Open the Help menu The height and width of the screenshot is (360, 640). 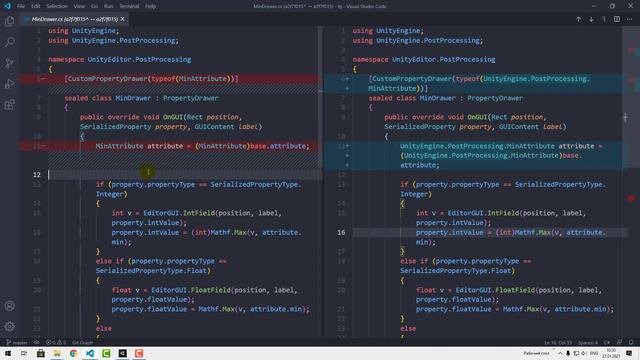click(x=151, y=6)
